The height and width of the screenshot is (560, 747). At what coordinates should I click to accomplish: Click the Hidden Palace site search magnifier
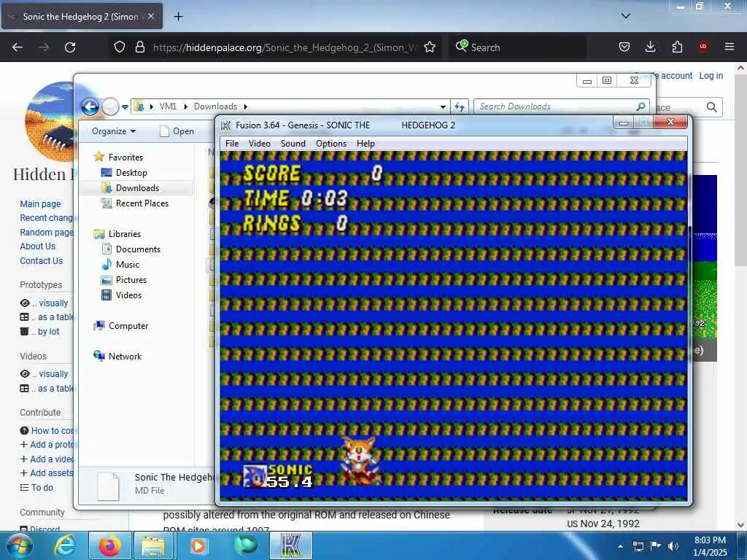(712, 107)
